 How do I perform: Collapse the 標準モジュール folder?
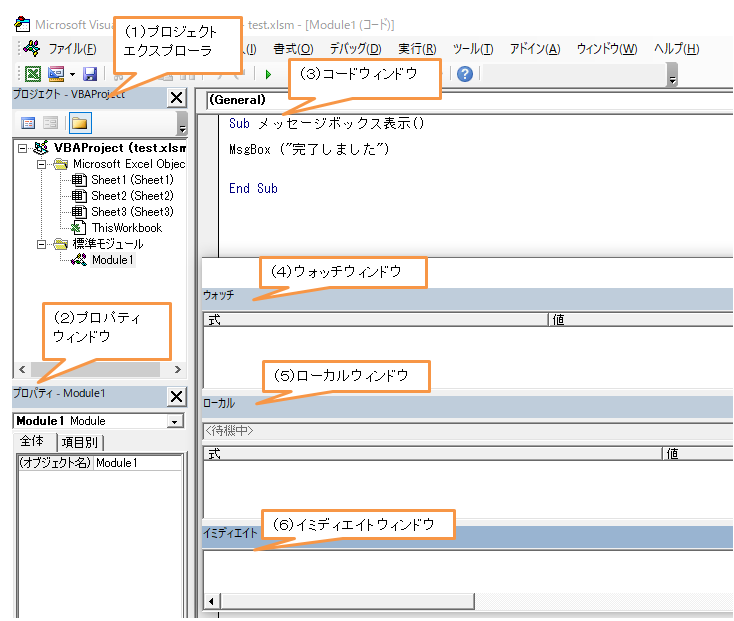pos(41,244)
